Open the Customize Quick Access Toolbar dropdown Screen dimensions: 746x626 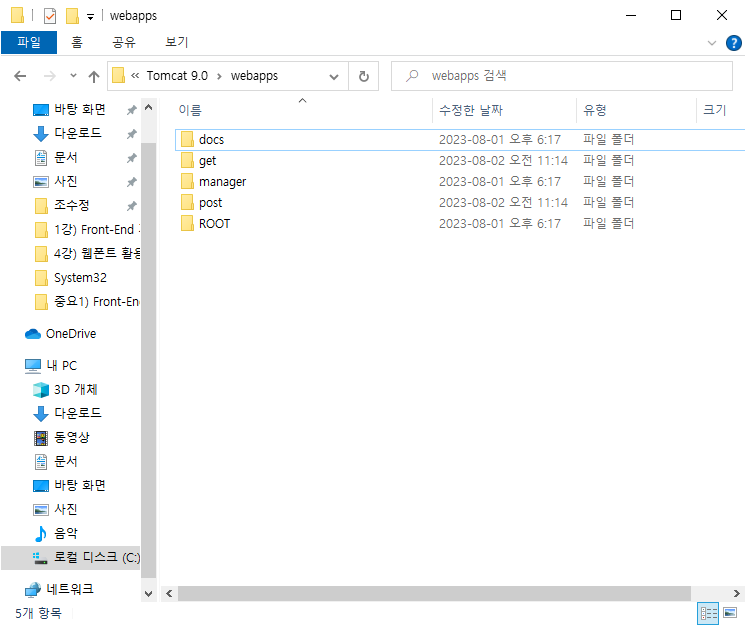(x=90, y=17)
